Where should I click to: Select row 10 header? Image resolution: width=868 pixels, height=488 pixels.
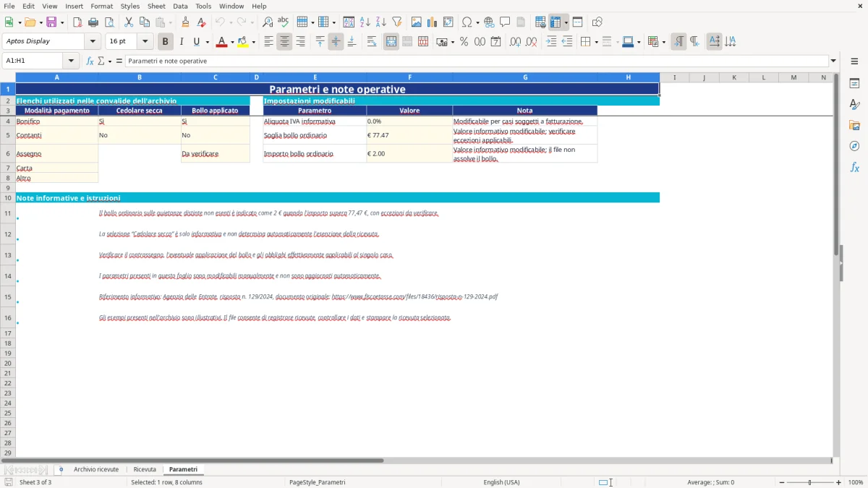8,197
